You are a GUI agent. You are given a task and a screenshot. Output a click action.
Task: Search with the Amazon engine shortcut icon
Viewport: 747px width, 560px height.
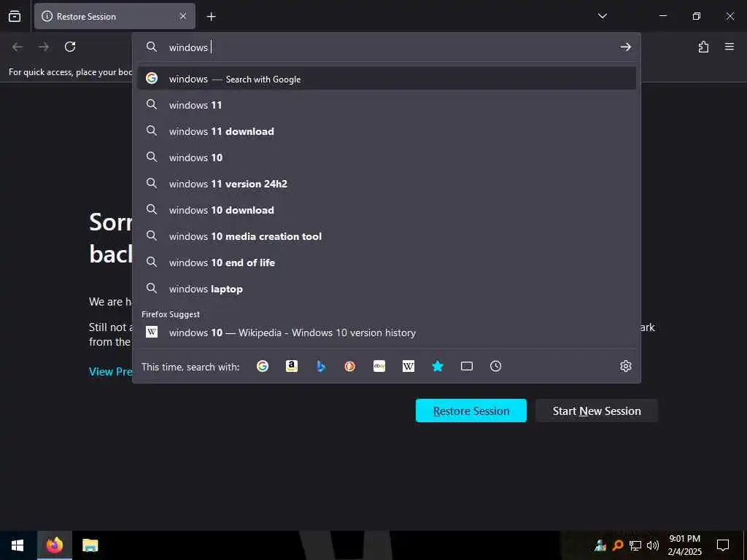click(292, 366)
